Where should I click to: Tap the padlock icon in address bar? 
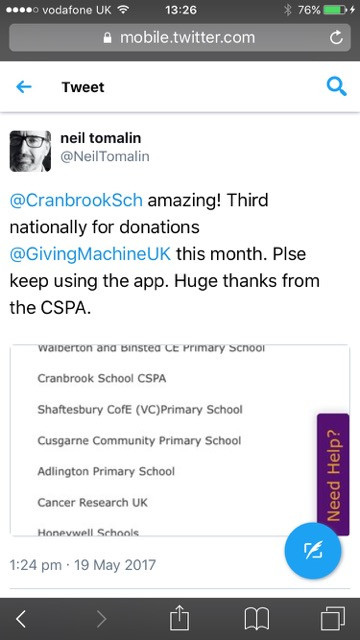click(x=107, y=38)
